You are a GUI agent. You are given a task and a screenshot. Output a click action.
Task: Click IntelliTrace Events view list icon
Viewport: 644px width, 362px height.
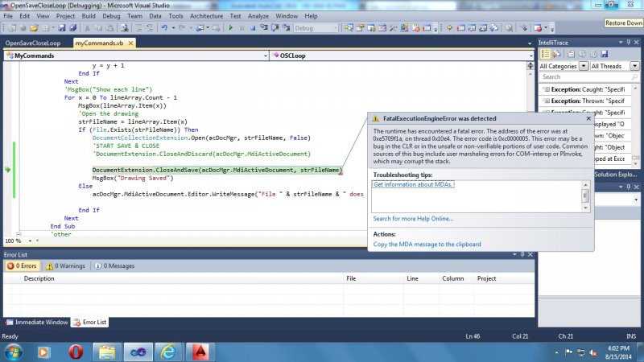tap(545, 54)
